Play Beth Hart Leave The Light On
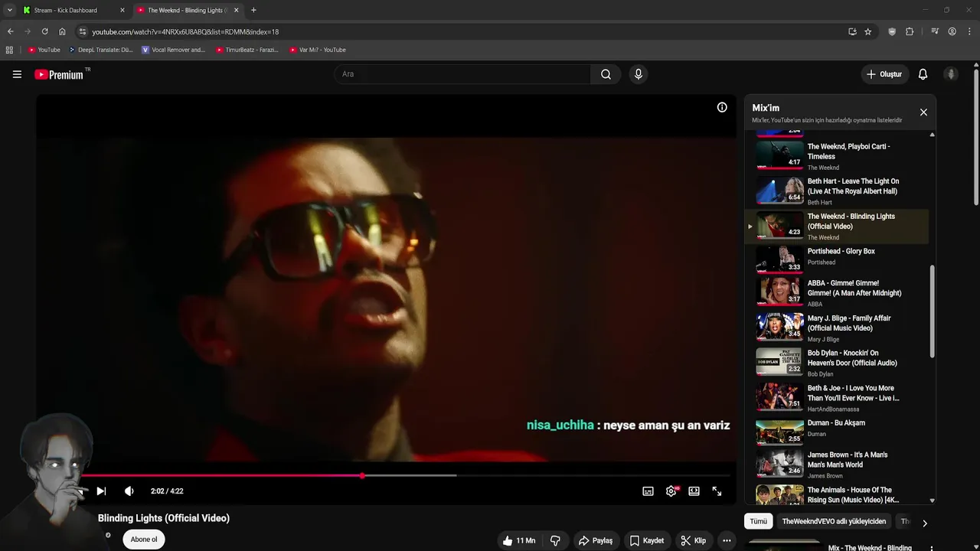 coord(836,191)
